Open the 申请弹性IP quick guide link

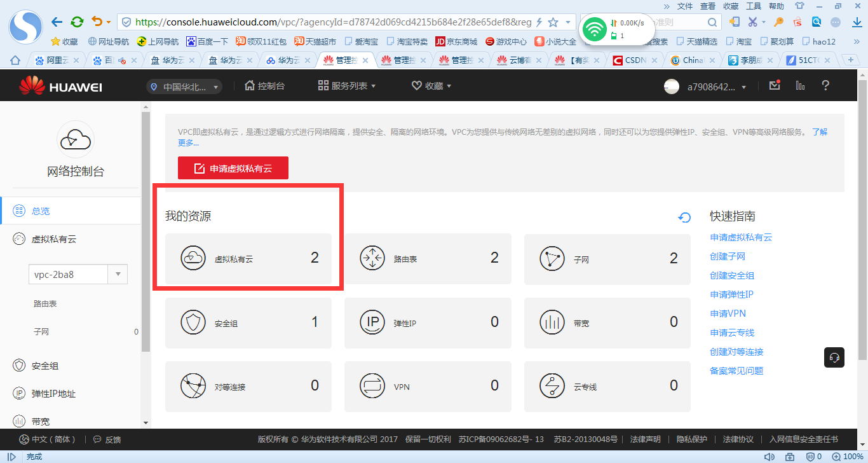coord(731,294)
